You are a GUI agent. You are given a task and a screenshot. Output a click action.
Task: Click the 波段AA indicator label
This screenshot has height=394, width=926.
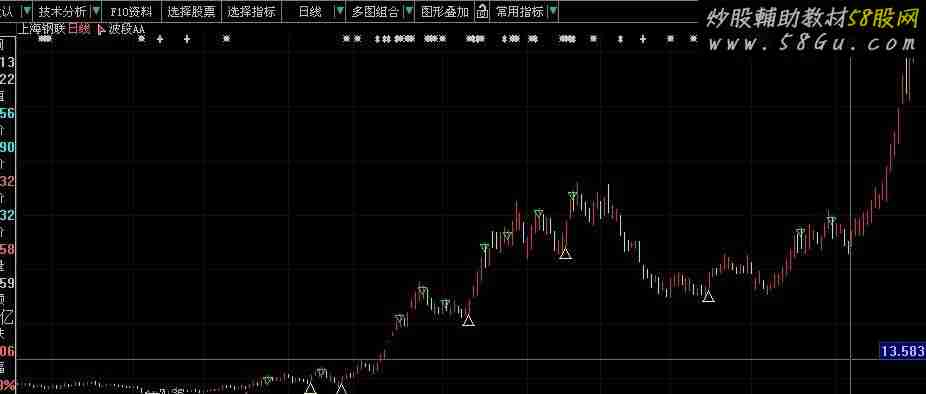[x=126, y=28]
